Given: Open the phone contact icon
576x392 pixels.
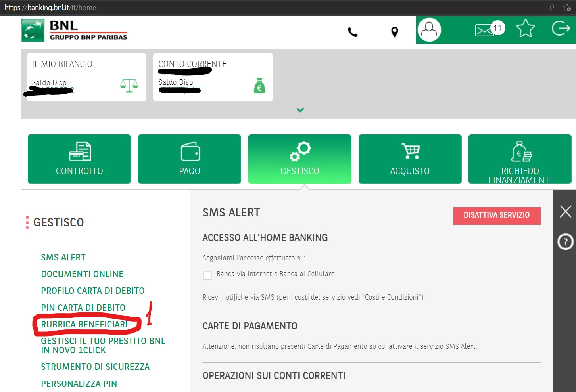Looking at the screenshot, I should (x=353, y=32).
